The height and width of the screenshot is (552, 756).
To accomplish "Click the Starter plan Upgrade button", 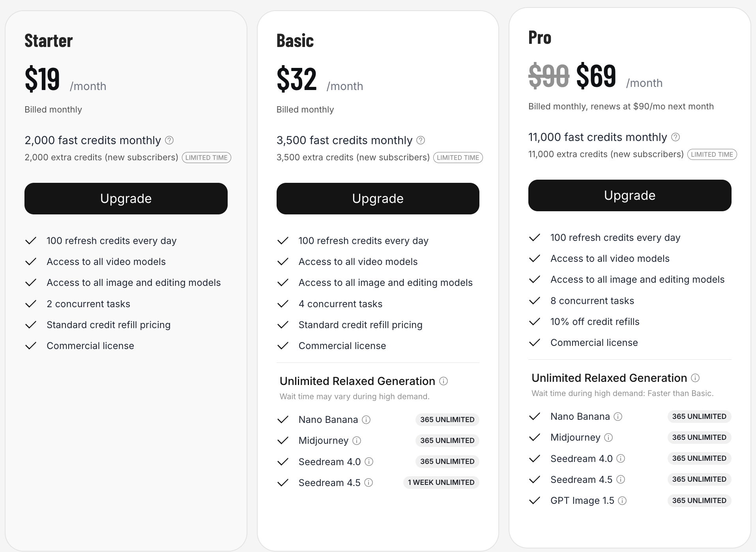I will (x=126, y=199).
